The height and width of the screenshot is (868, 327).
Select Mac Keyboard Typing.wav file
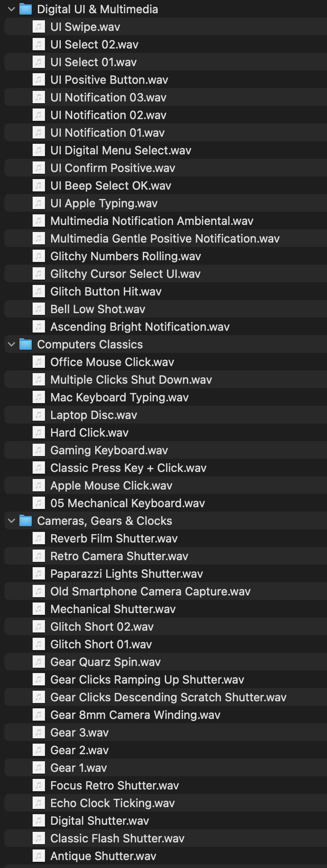(119, 397)
